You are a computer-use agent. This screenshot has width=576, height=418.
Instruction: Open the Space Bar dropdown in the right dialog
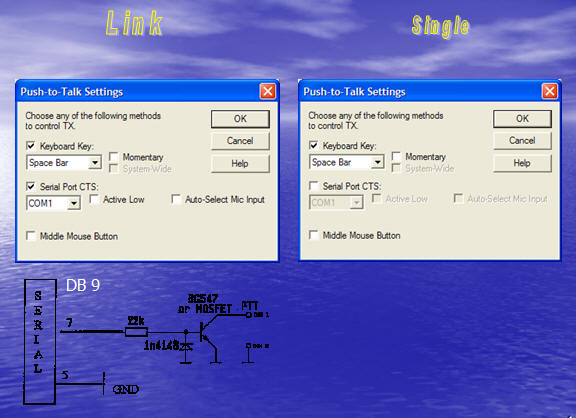click(378, 162)
